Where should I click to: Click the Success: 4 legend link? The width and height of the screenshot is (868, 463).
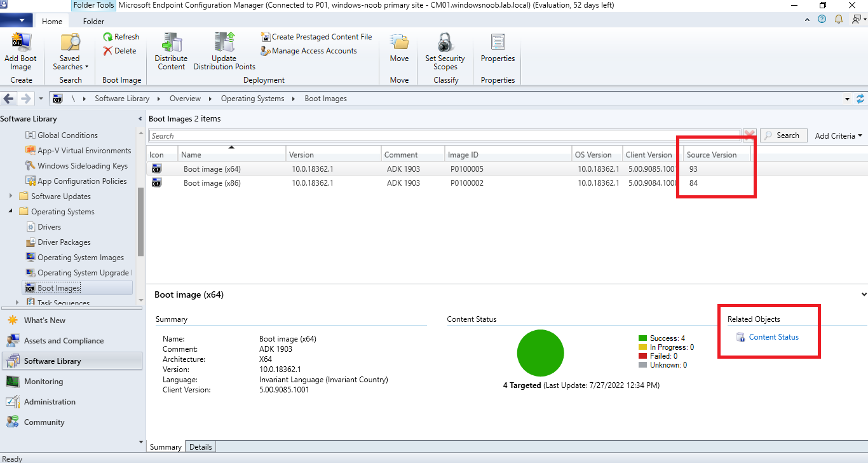[667, 338]
